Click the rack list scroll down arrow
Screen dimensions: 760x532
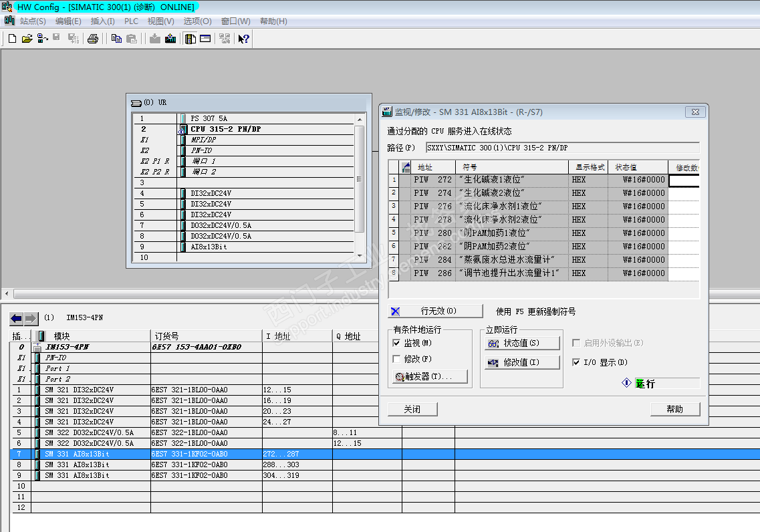(360, 256)
